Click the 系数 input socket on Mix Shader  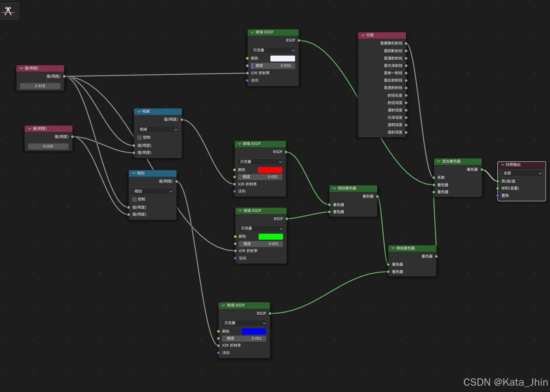coord(434,178)
